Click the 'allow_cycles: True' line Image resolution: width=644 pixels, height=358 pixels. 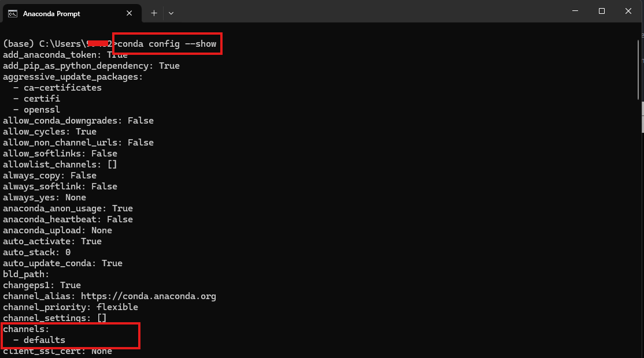coord(50,132)
